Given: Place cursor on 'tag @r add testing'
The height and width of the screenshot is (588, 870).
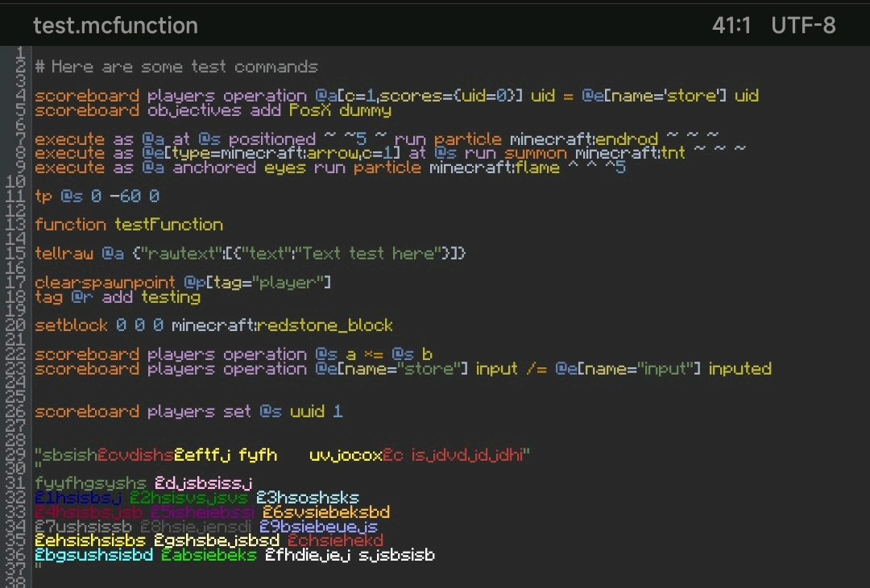Looking at the screenshot, I should point(118,297).
